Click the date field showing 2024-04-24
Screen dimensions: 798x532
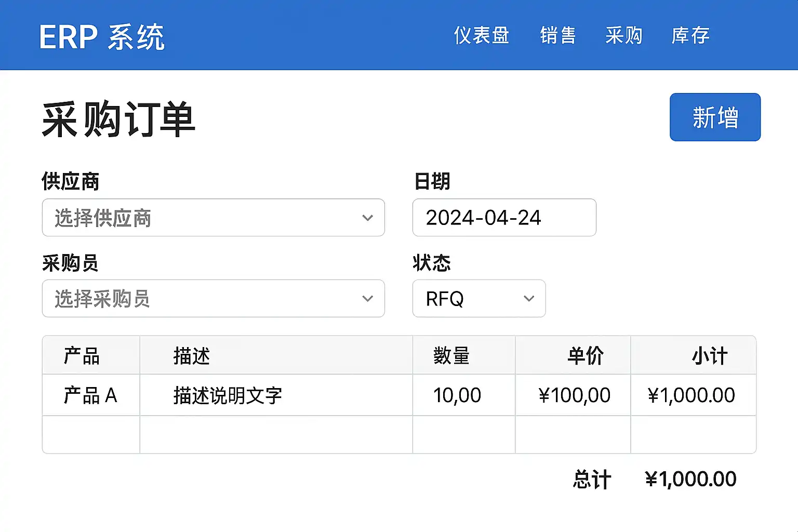click(504, 218)
